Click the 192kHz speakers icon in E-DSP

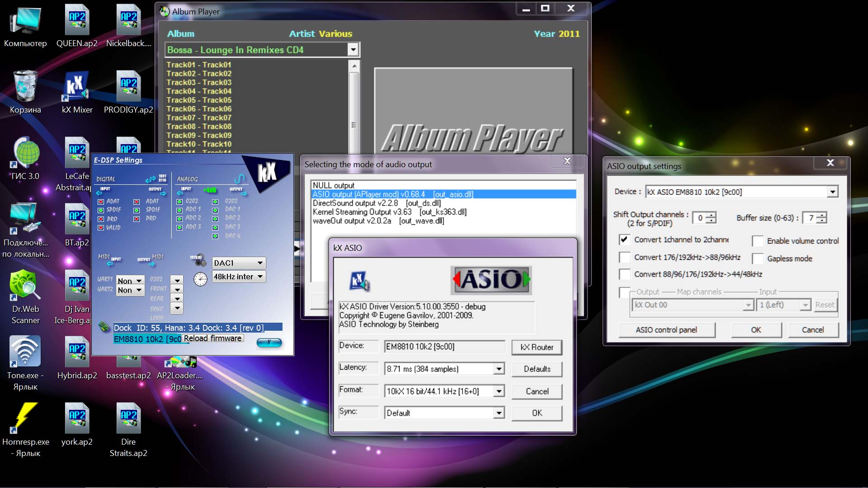198,259
